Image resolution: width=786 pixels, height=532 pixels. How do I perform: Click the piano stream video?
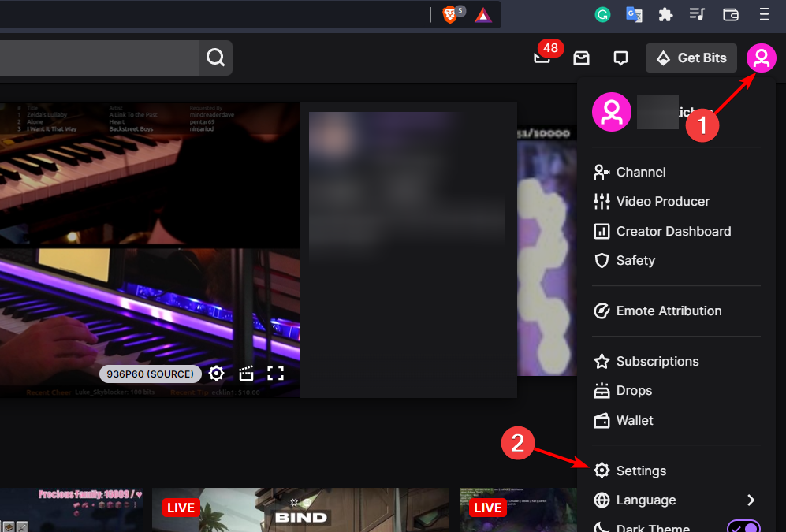150,251
